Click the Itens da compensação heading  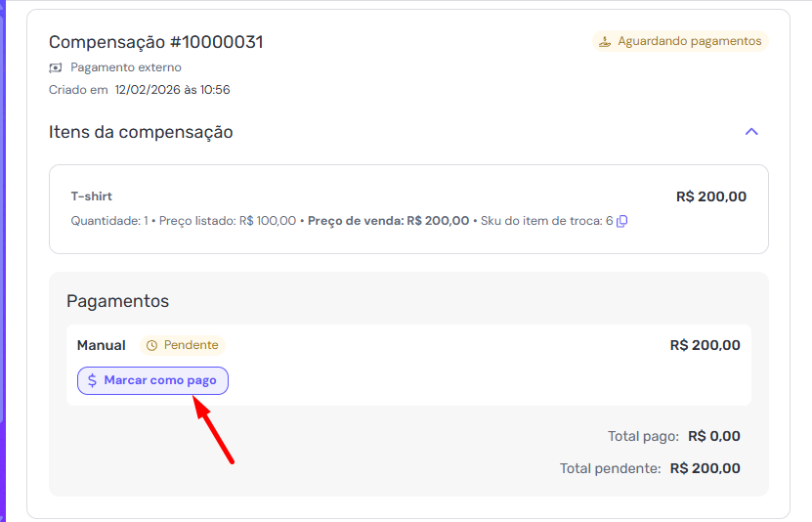[141, 132]
